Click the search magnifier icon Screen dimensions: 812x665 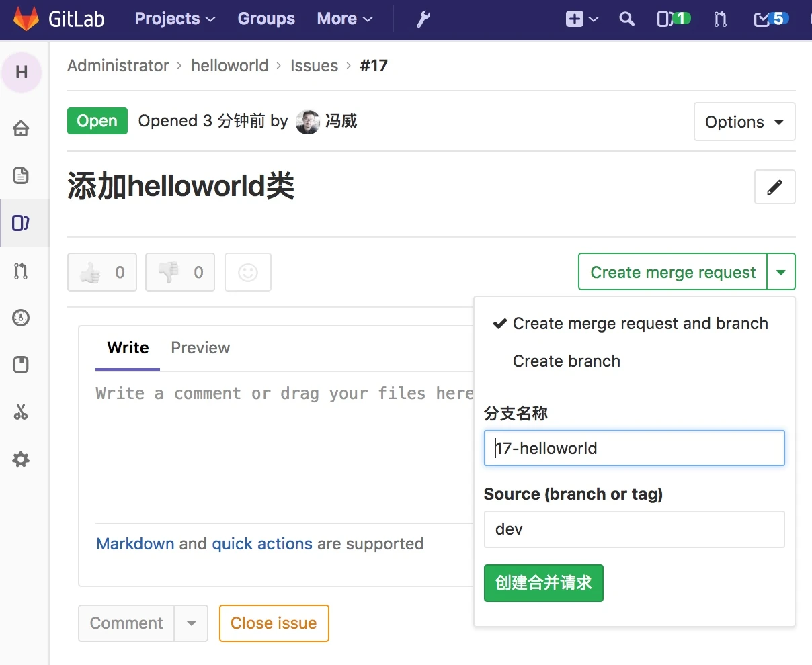point(626,19)
